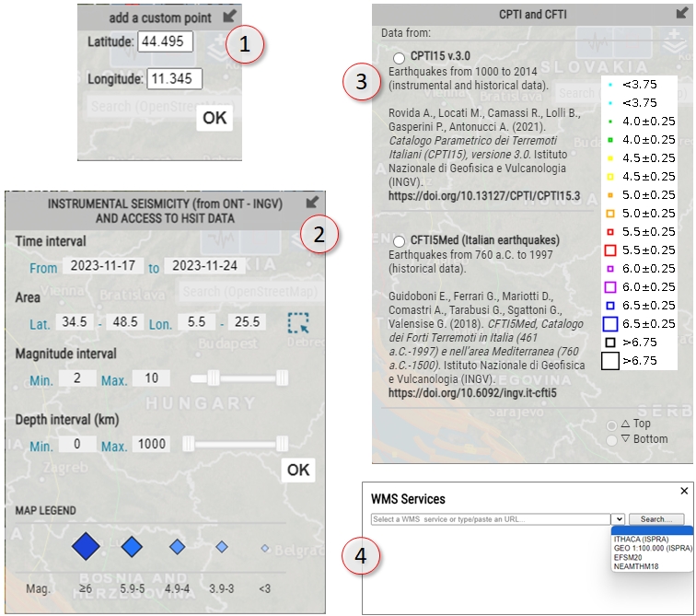Viewport: 696px width, 616px height.
Task: Click the minimum longitude field 5.5
Action: tap(196, 321)
